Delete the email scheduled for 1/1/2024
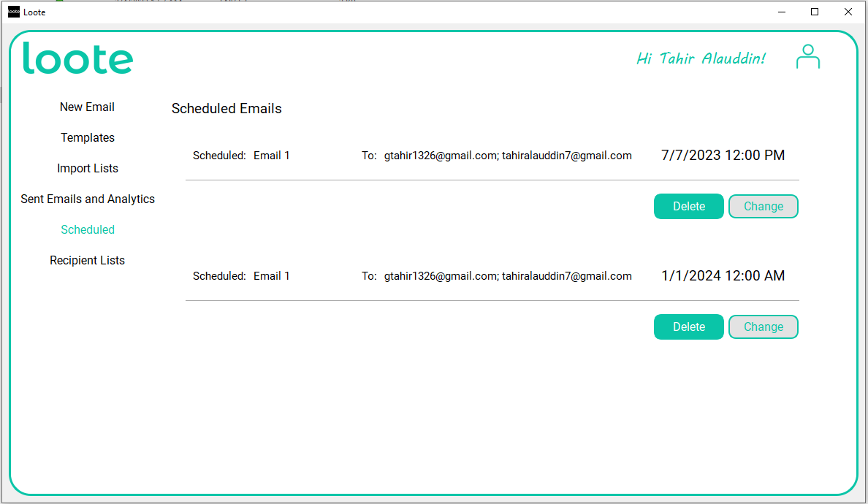Screen dimensions: 868x504 (x=689, y=327)
